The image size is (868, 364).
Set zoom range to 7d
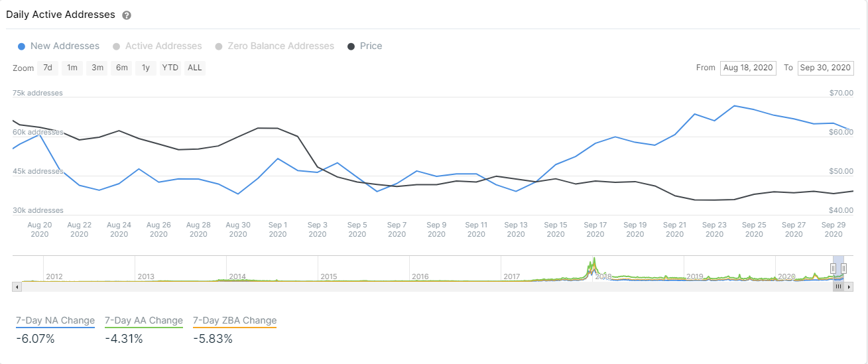48,68
